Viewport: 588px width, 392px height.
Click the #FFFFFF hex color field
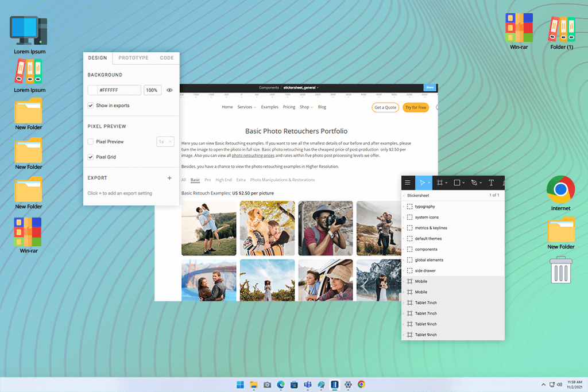pyautogui.click(x=119, y=90)
